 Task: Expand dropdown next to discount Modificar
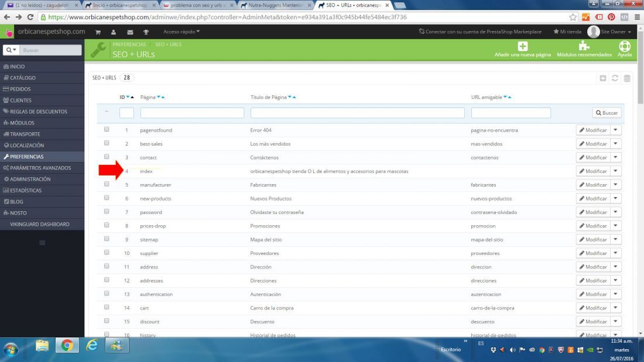click(x=615, y=322)
